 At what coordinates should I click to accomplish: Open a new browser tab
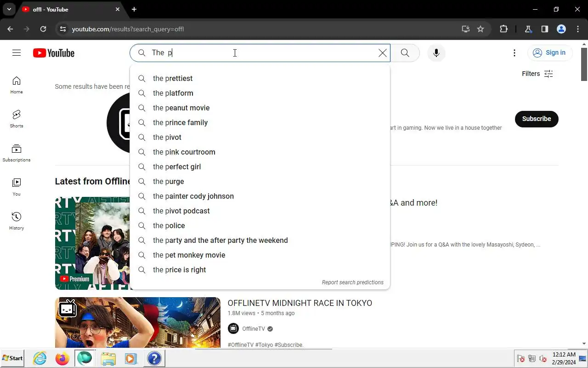134,9
